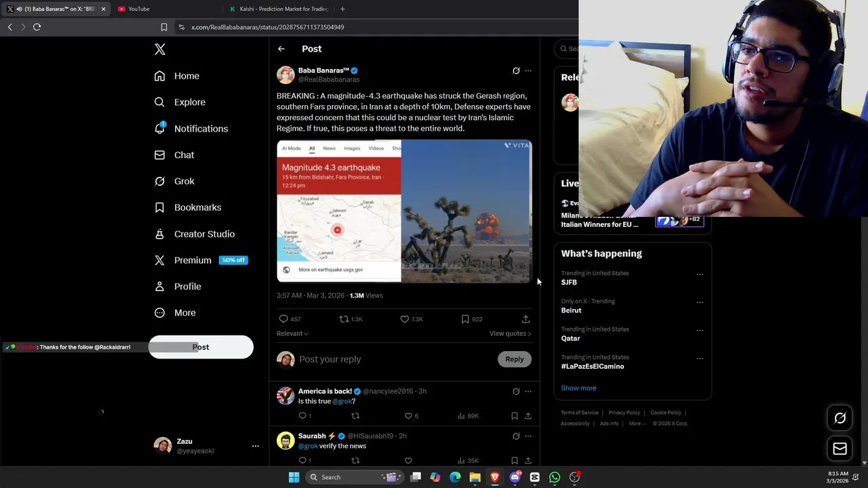This screenshot has height=488, width=868.
Task: Like America is back reply with 6 likes
Action: pos(408,415)
